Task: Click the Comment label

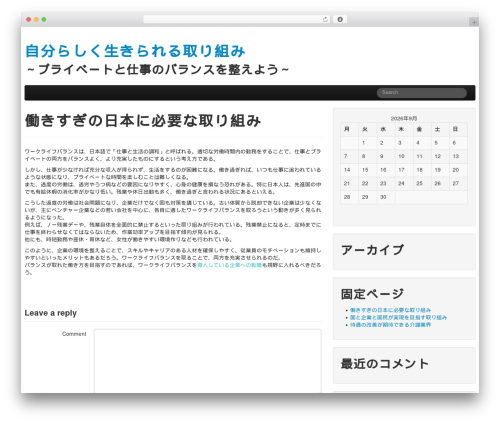Action: click(x=74, y=334)
